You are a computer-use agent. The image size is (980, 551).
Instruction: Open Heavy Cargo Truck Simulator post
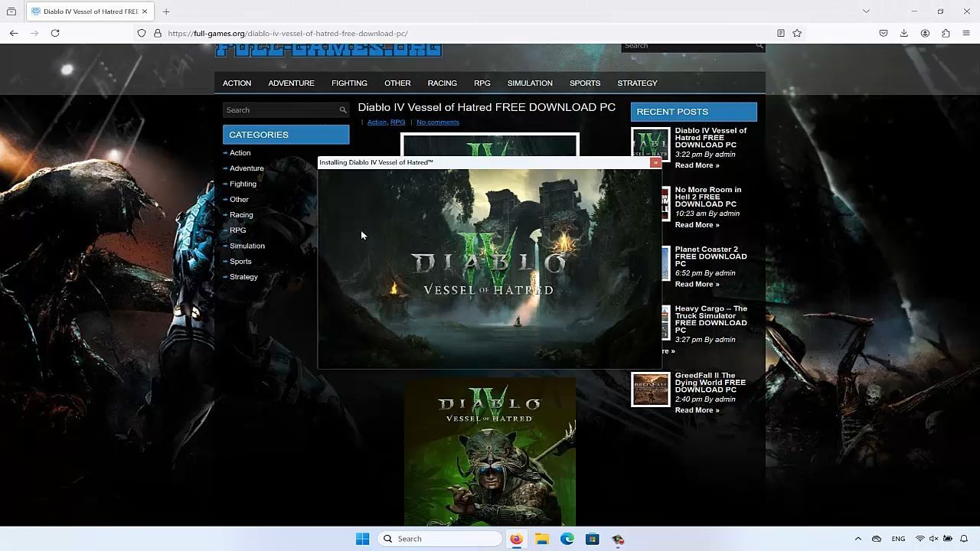[x=710, y=319]
